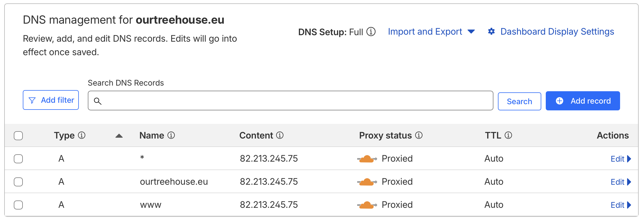Screen dimensions: 644x223
Task: Click the Add record button
Action: click(x=583, y=101)
